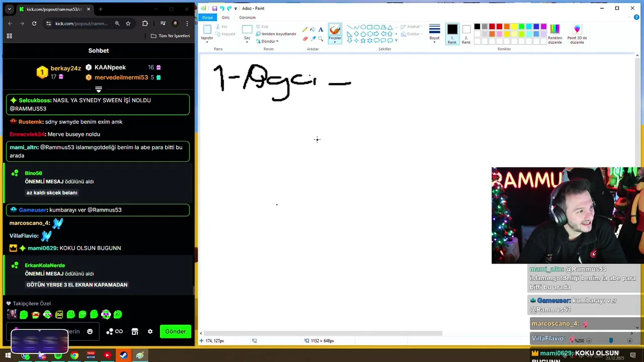Choose the Oval shape
Viewport: 644px width, 362px height.
point(363,27)
